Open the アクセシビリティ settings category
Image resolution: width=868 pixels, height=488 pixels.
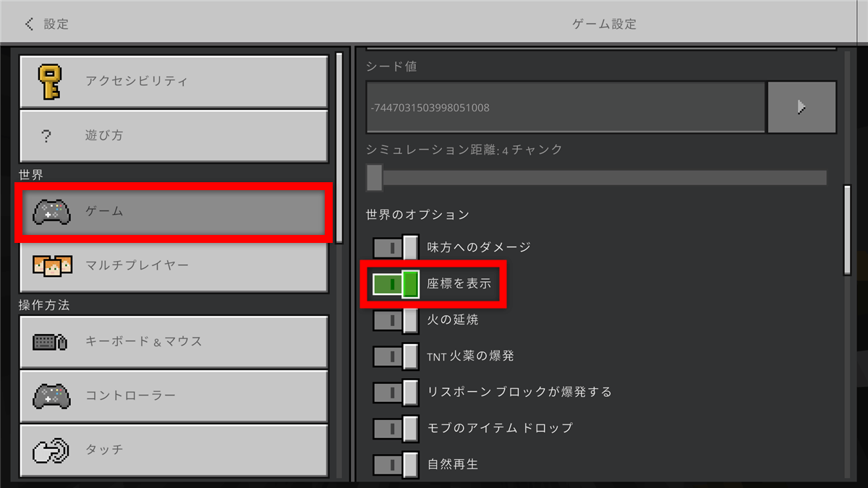tap(174, 81)
